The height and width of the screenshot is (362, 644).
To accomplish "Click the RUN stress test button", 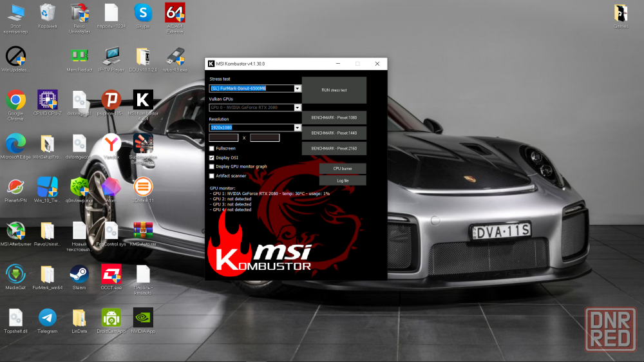I will pyautogui.click(x=334, y=90).
